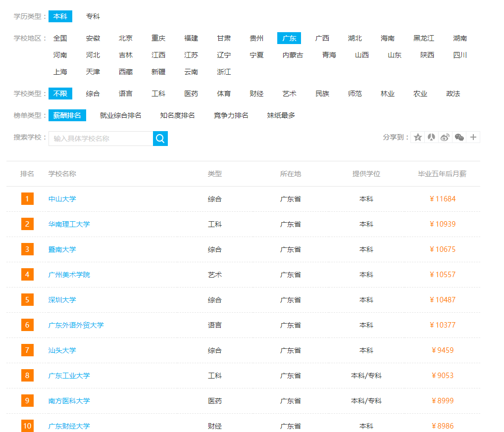Switch to 知名度排名 ranking list
The height and width of the screenshot is (432, 504).
(x=177, y=115)
